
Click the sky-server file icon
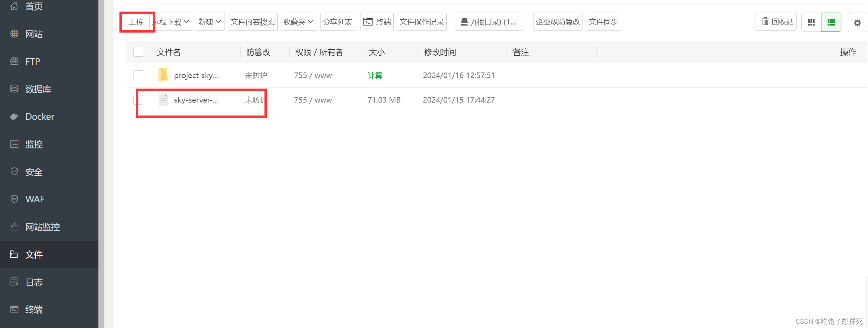(163, 100)
